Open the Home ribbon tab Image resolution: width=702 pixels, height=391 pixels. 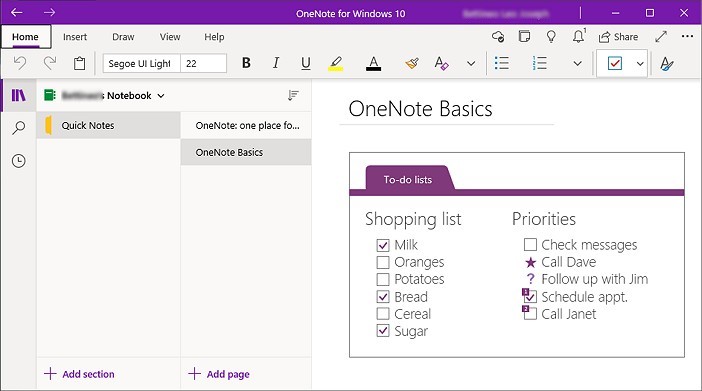(26, 37)
